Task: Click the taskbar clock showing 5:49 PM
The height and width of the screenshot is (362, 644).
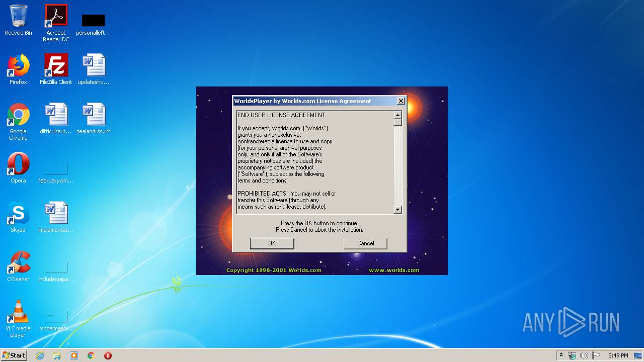Action: click(x=618, y=355)
